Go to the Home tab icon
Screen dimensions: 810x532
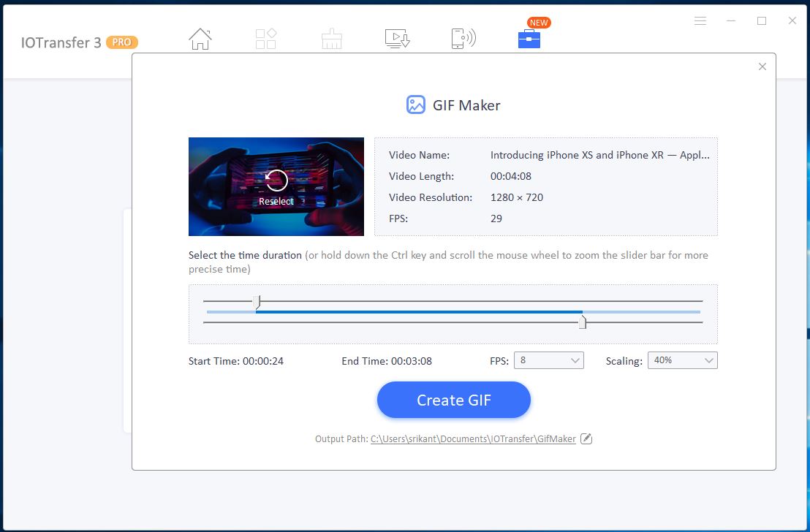coord(200,39)
